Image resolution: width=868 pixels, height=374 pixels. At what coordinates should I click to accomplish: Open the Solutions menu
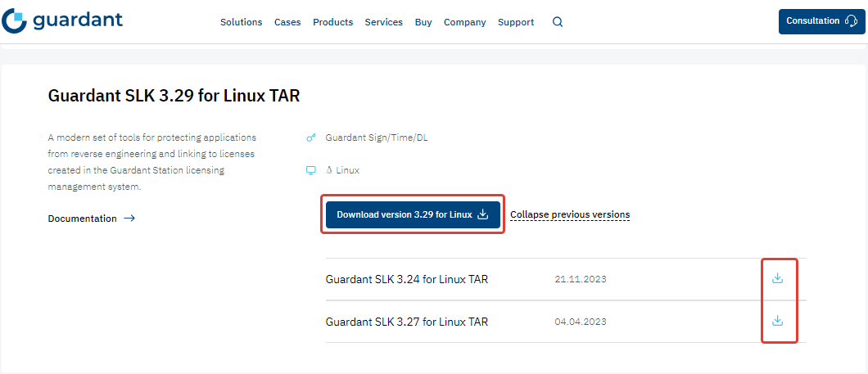(x=241, y=22)
